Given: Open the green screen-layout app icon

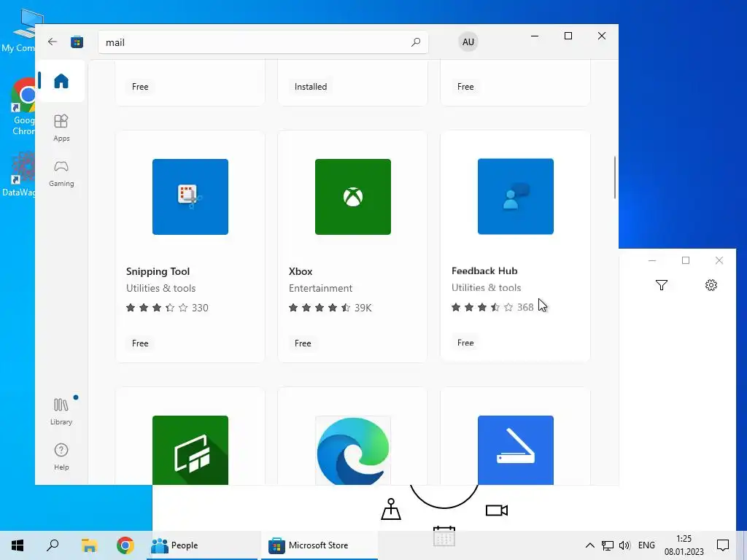Looking at the screenshot, I should (190, 450).
